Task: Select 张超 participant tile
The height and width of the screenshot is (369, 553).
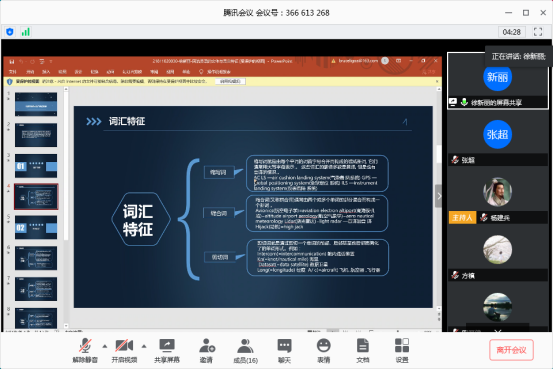Action: pyautogui.click(x=498, y=138)
